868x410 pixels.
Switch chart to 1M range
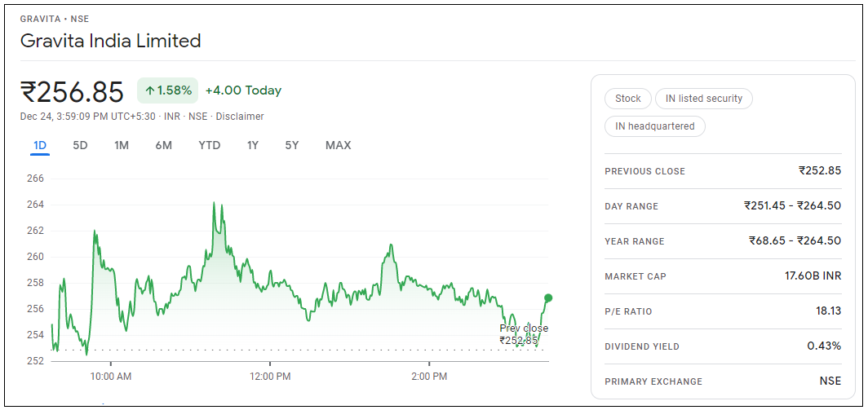pyautogui.click(x=122, y=146)
